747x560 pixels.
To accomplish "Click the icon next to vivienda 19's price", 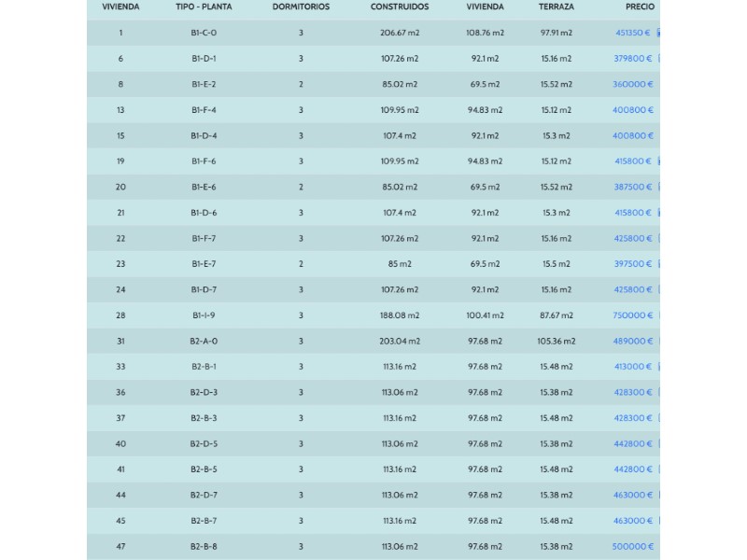I will click(657, 161).
